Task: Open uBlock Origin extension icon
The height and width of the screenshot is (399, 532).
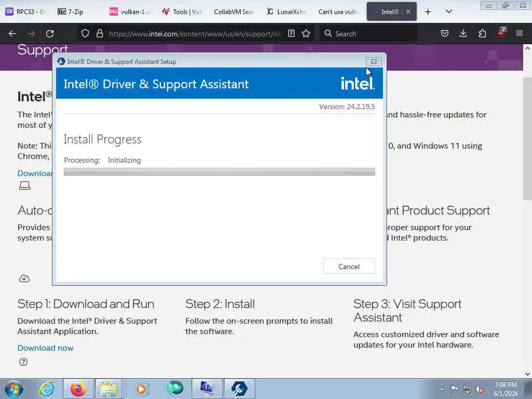Action: [x=501, y=33]
